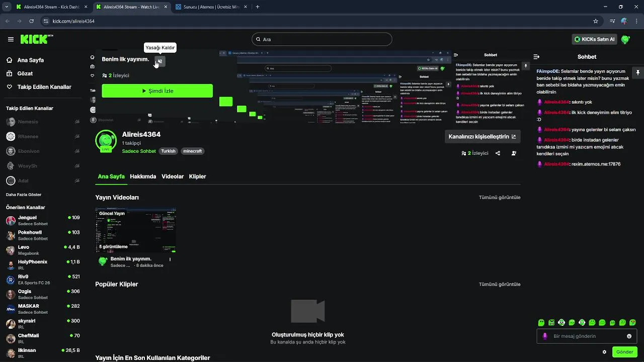Click the green Şimdi İzle button

(x=157, y=91)
